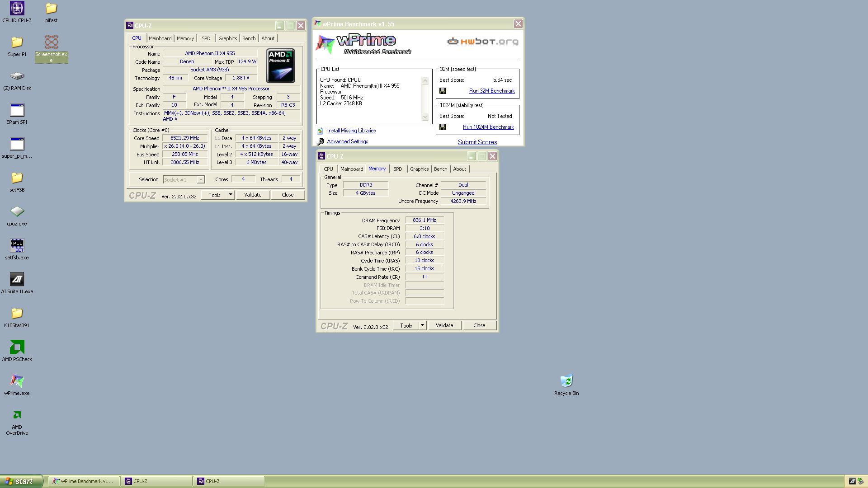This screenshot has height=488, width=868.
Task: Open the Install Missing Libraries link
Action: click(x=351, y=131)
